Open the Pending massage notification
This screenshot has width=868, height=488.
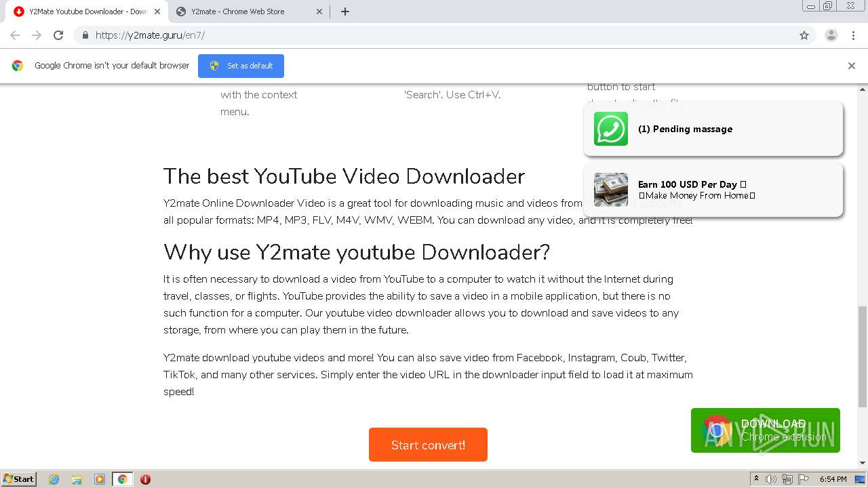(713, 129)
